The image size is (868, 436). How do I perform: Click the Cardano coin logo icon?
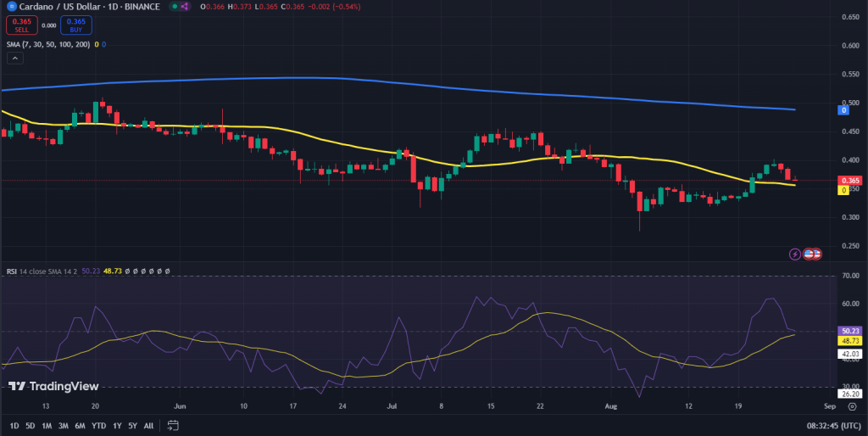pyautogui.click(x=10, y=7)
